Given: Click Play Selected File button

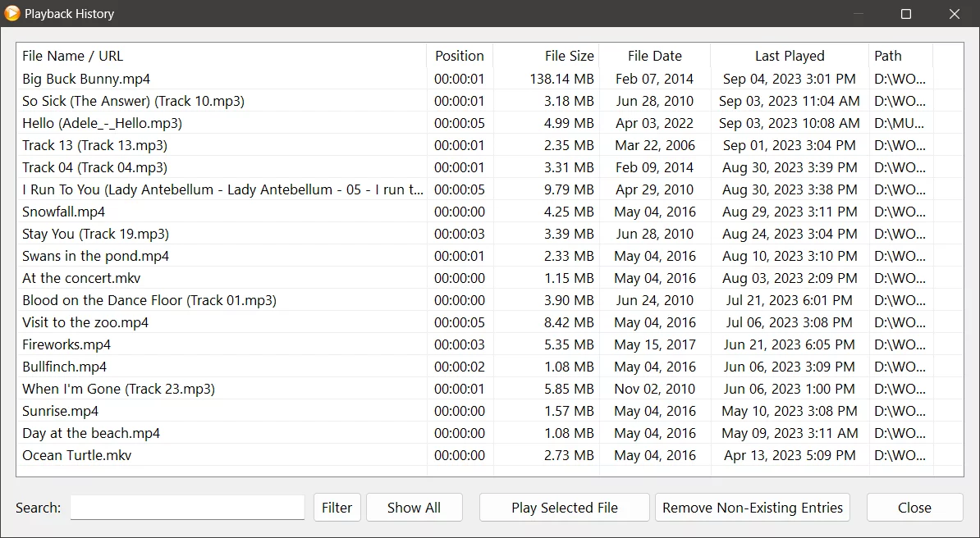Looking at the screenshot, I should (x=565, y=508).
